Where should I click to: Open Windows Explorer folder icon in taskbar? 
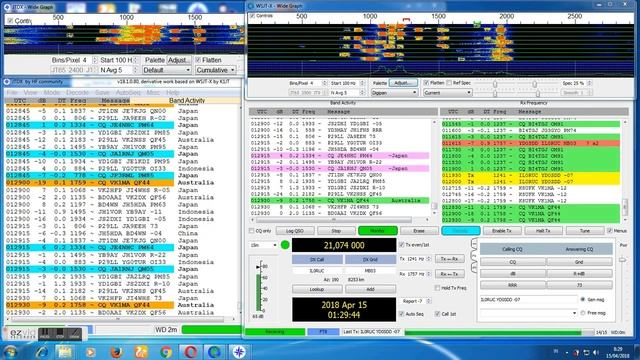[64, 351]
